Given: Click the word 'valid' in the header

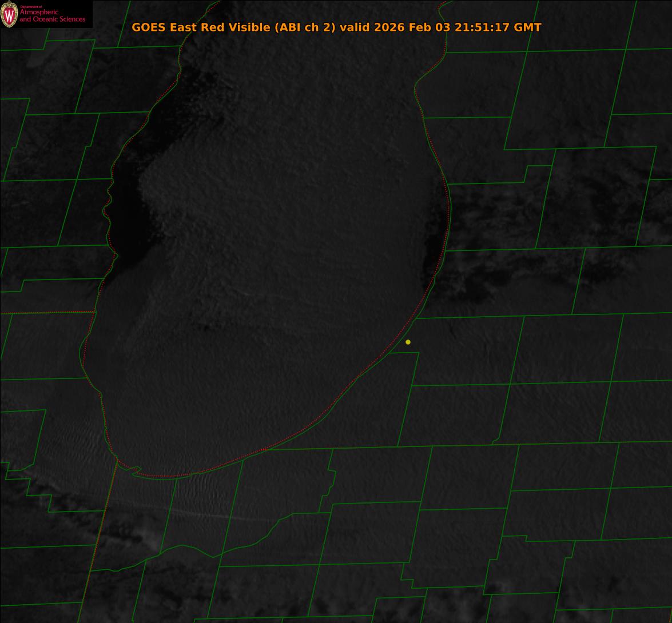Looking at the screenshot, I should pos(355,27).
